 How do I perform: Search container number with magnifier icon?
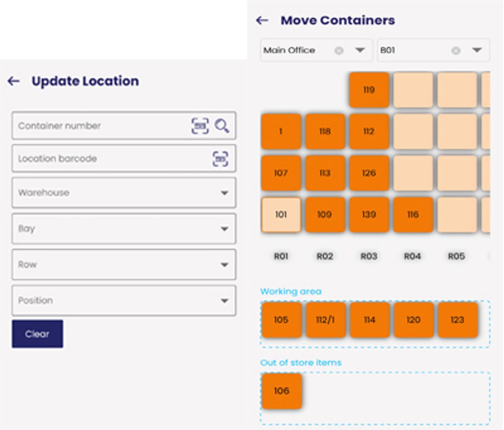click(x=222, y=126)
